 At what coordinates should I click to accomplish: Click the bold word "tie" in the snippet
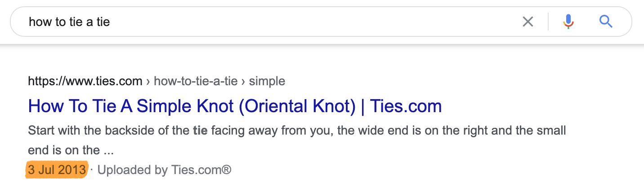pos(199,131)
